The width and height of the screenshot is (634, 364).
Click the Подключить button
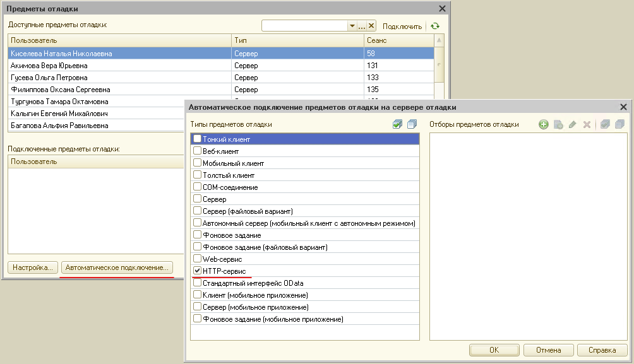click(x=402, y=26)
